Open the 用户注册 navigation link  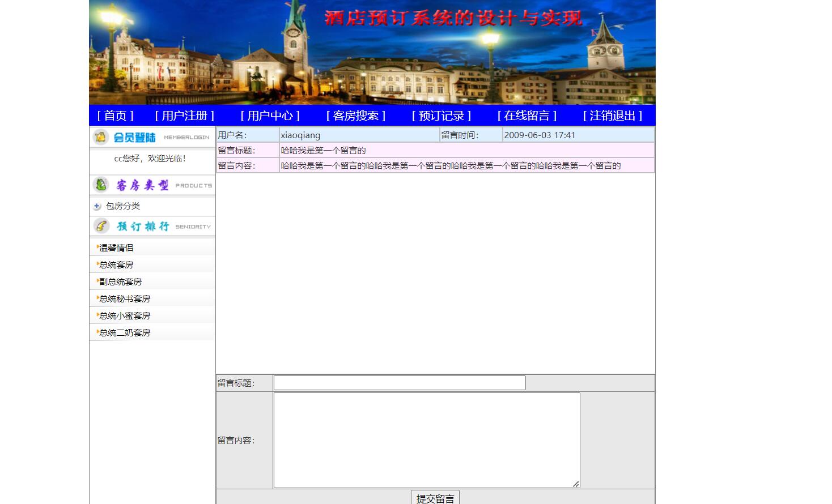point(185,116)
